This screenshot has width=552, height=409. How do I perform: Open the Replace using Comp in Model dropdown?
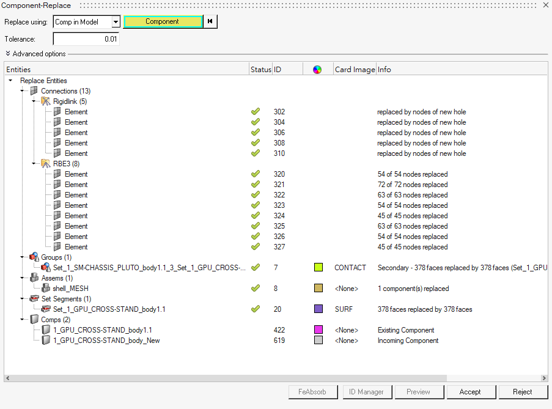click(115, 22)
